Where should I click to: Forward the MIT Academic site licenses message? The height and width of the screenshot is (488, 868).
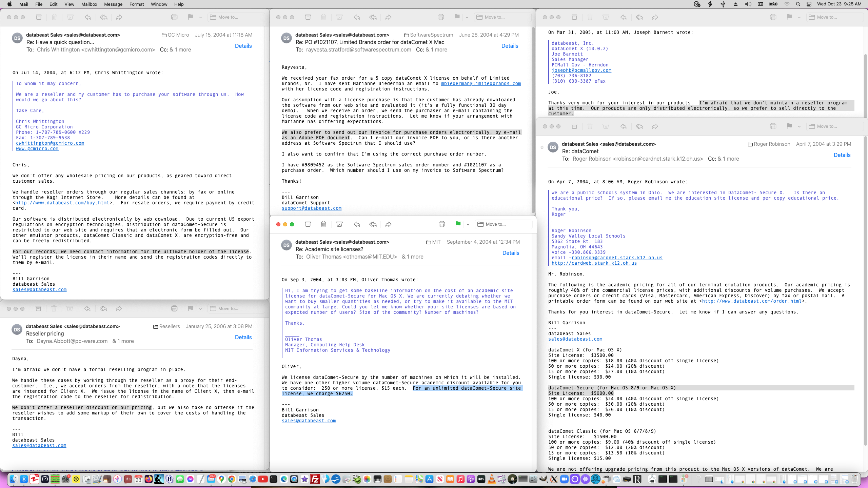click(389, 224)
